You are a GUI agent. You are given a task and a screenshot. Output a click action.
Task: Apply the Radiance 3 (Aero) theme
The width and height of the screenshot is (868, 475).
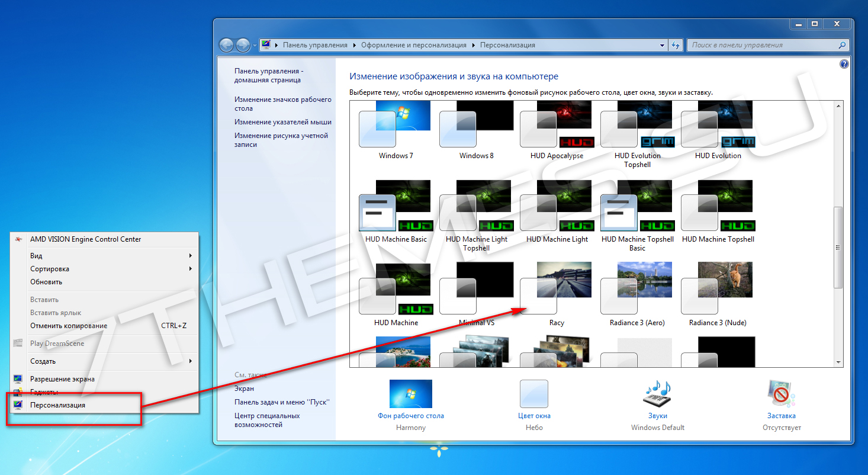pyautogui.click(x=636, y=289)
